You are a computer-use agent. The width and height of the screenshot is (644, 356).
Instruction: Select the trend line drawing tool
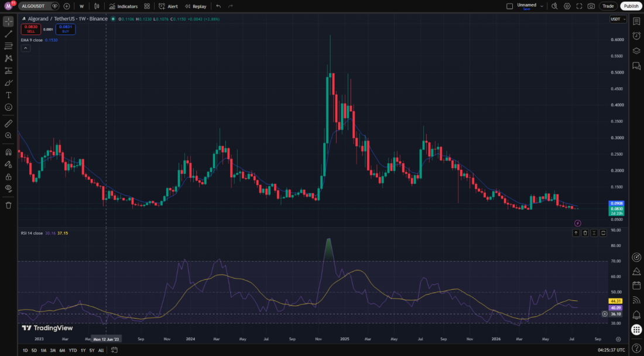(x=9, y=34)
